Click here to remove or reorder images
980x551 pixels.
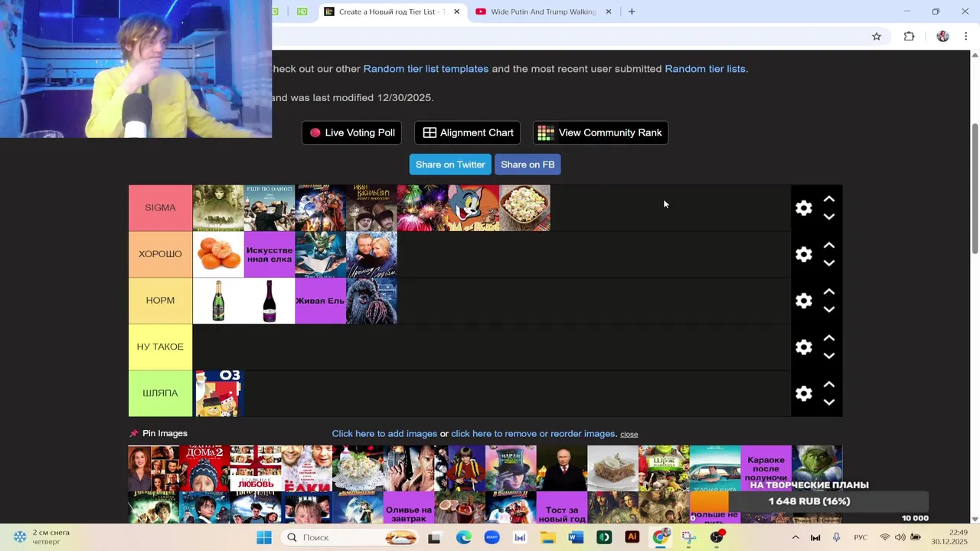[x=533, y=434]
